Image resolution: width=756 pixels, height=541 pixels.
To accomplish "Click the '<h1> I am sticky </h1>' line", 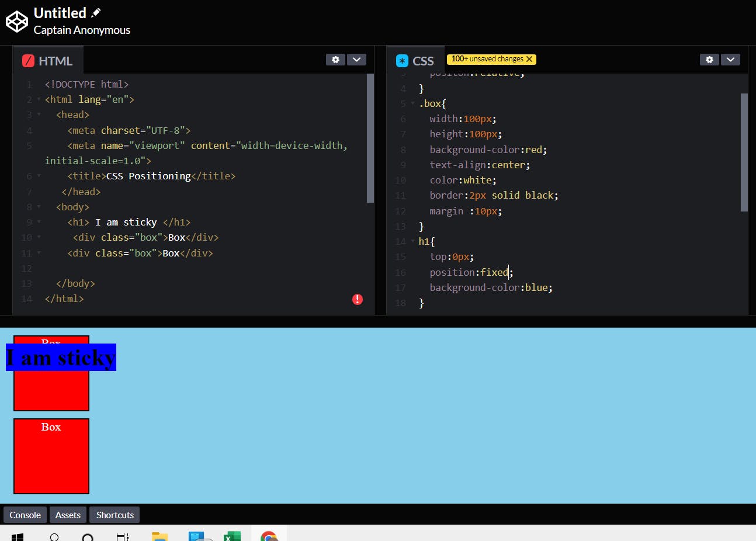I will [x=129, y=222].
